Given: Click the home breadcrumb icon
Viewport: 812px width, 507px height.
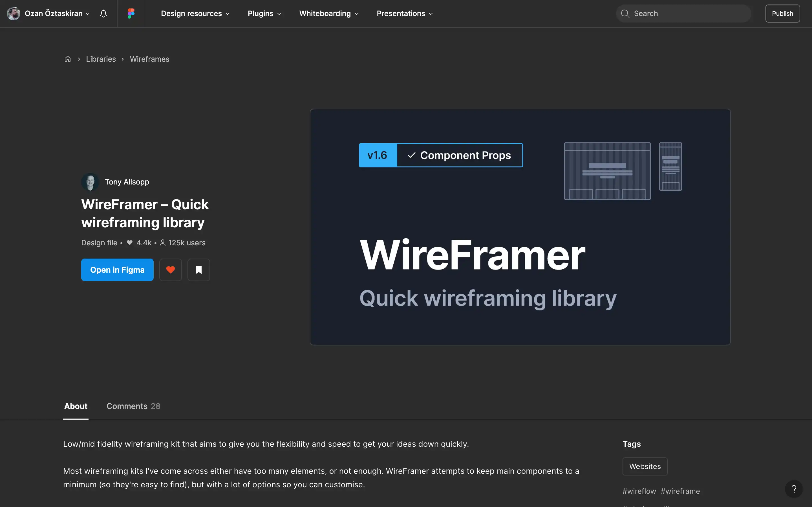Looking at the screenshot, I should (x=67, y=59).
